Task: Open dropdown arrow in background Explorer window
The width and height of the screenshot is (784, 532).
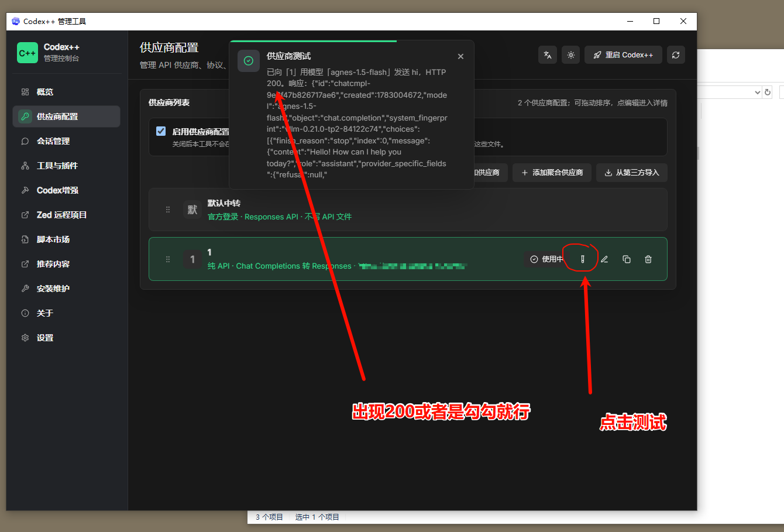Action: tap(757, 92)
